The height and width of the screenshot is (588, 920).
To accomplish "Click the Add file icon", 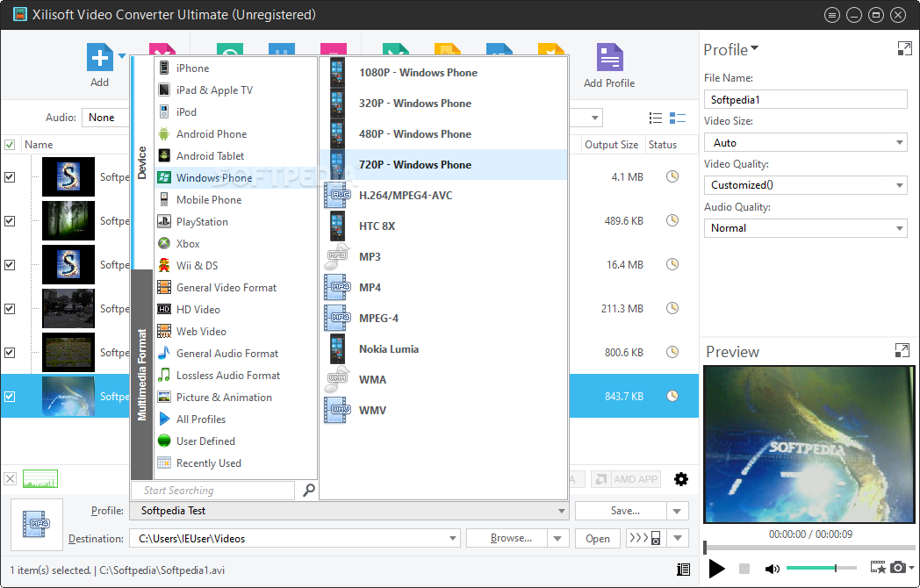I will (100, 57).
